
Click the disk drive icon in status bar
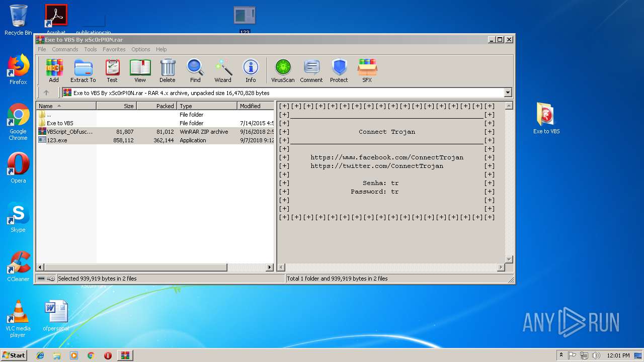coord(41,278)
